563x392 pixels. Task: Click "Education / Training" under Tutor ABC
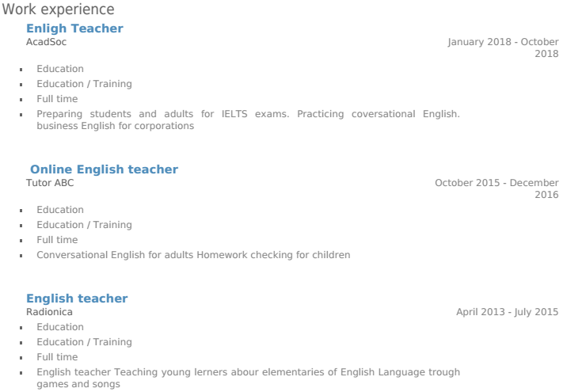pos(84,225)
